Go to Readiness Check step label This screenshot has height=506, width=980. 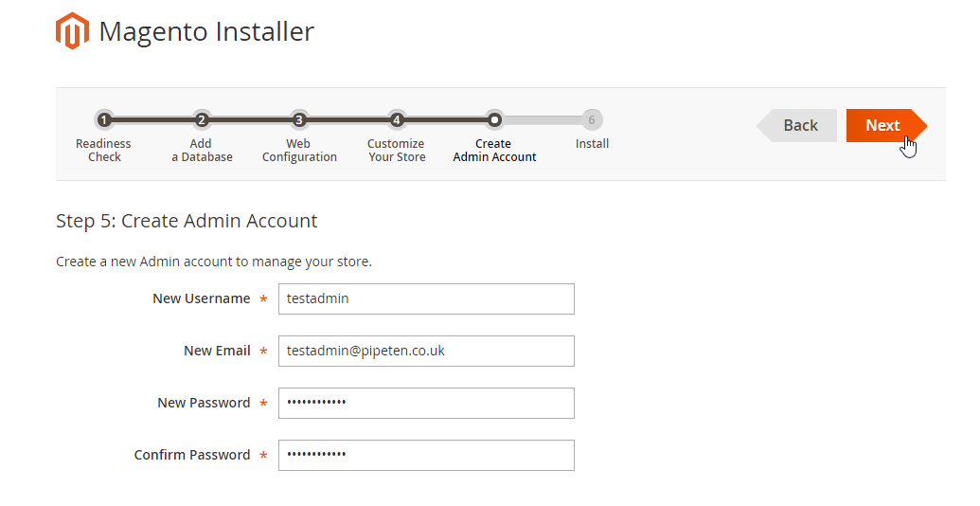[x=104, y=150]
